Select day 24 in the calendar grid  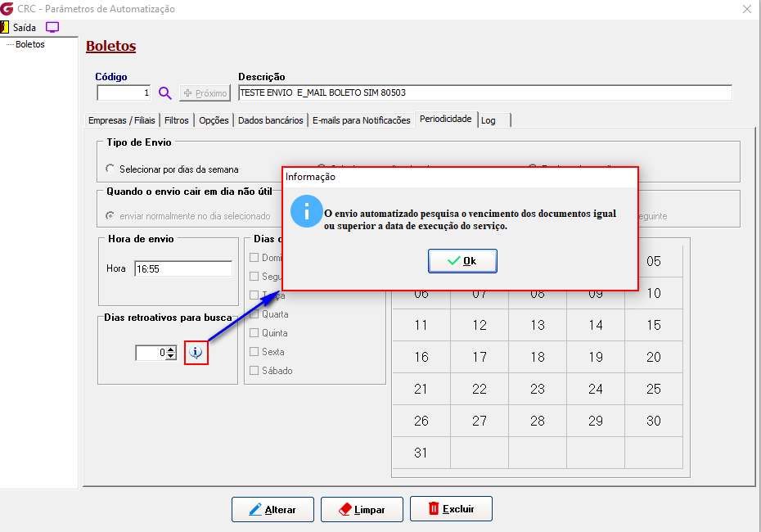(596, 390)
